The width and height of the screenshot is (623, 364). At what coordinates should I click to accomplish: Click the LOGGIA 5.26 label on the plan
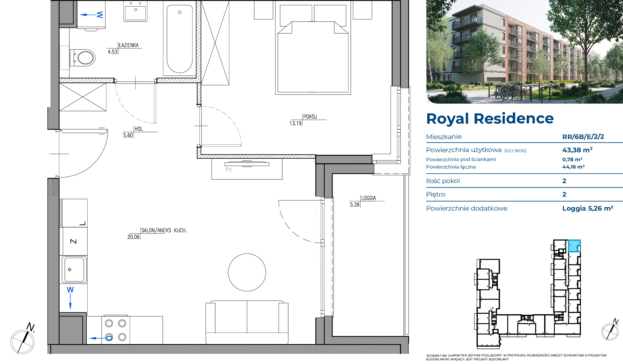(367, 201)
